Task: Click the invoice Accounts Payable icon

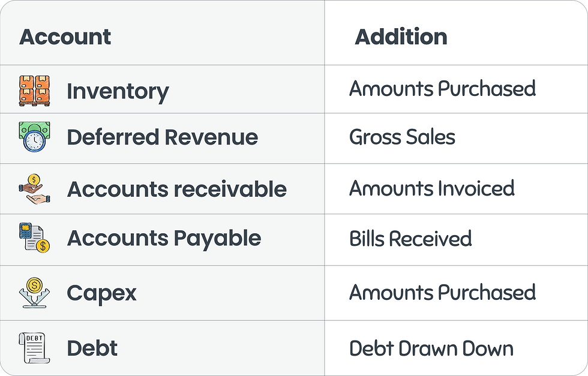Action: point(34,238)
